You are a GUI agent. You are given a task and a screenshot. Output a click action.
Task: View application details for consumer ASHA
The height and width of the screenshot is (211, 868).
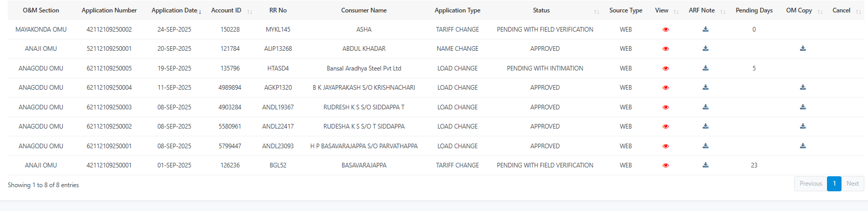pos(666,30)
